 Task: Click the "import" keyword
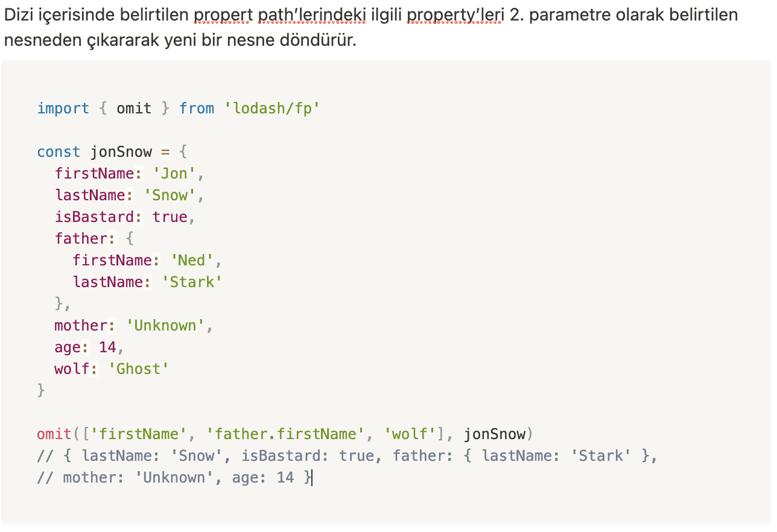tap(63, 109)
